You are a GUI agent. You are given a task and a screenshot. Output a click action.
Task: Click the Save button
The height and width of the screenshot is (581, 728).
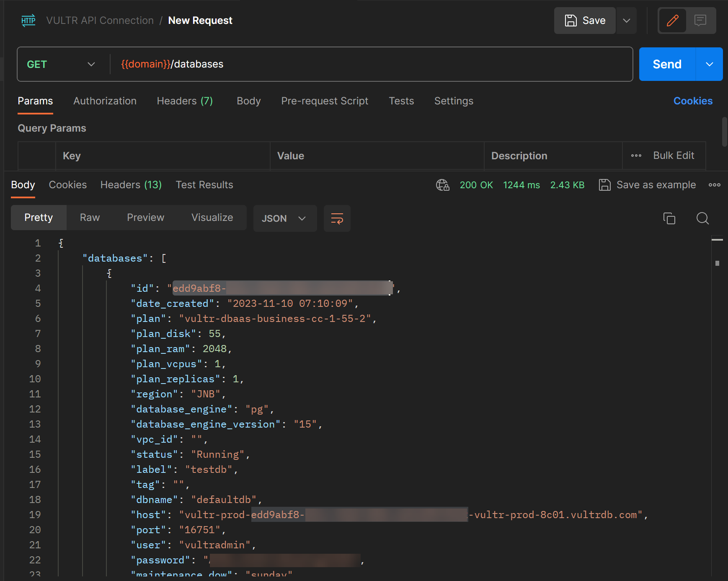pyautogui.click(x=585, y=21)
